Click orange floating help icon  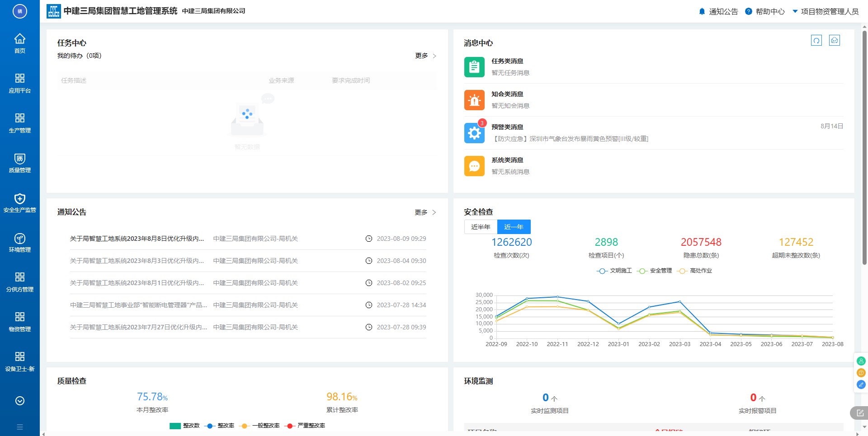tap(861, 373)
